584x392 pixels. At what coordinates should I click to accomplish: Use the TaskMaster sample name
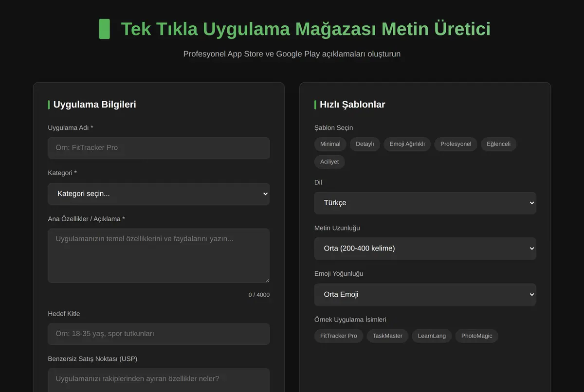click(388, 336)
